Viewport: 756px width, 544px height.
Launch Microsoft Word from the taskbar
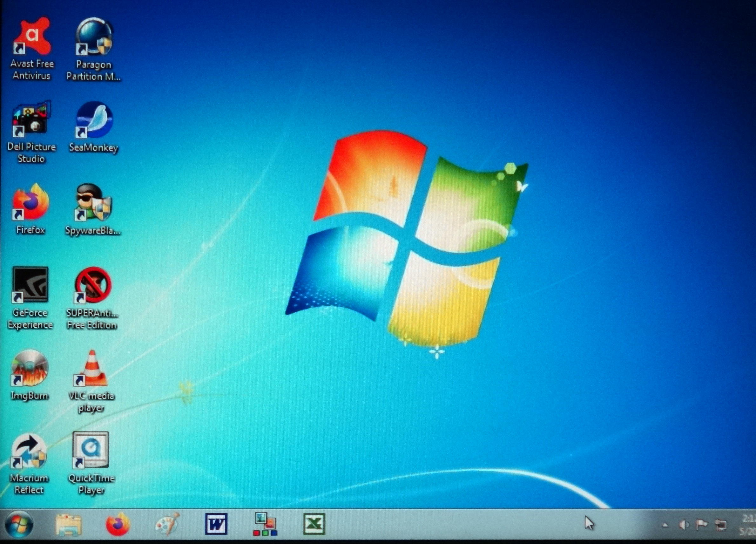click(216, 524)
